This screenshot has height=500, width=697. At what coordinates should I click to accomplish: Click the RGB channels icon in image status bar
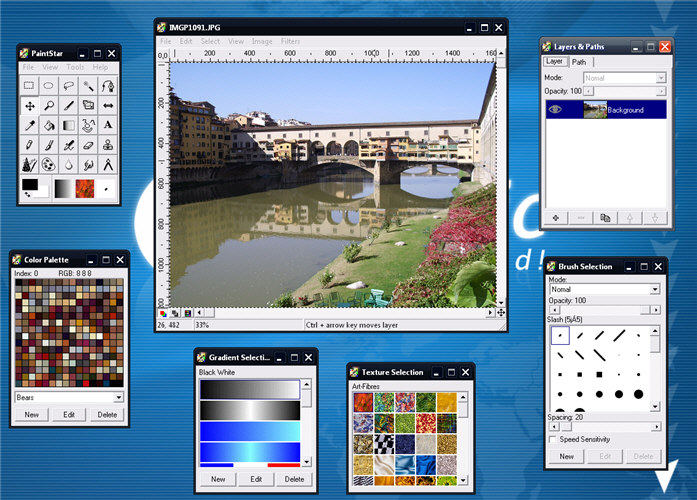164,313
